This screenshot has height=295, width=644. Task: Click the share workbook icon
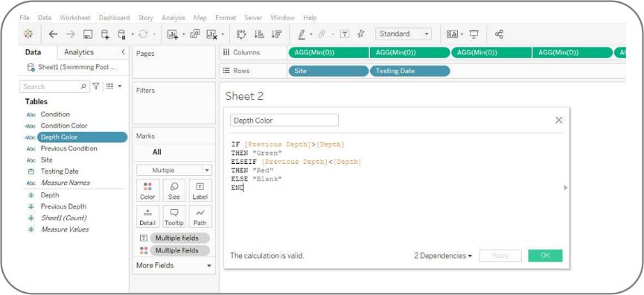click(499, 34)
